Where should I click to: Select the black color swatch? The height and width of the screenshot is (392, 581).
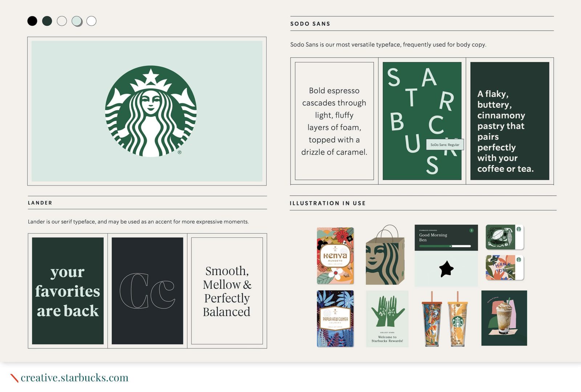tap(32, 21)
